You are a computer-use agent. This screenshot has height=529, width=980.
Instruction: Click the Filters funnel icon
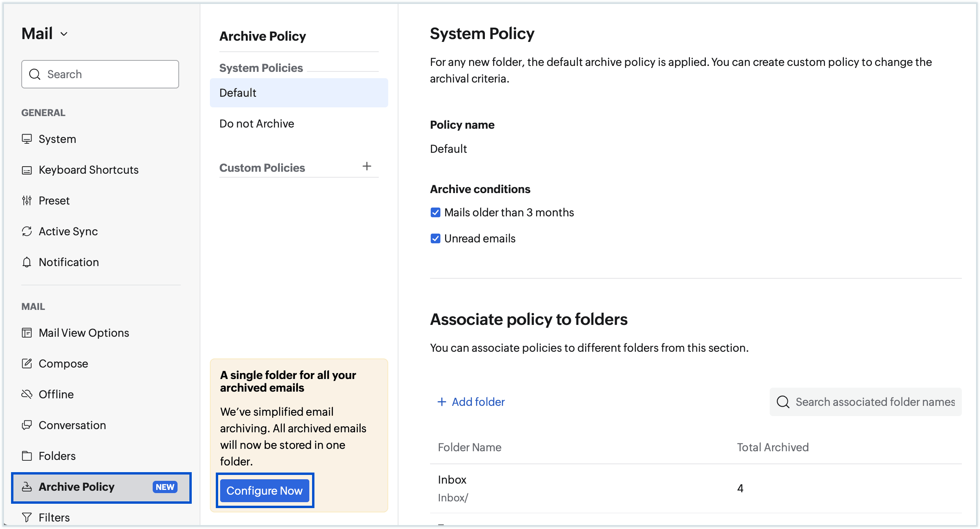(27, 518)
